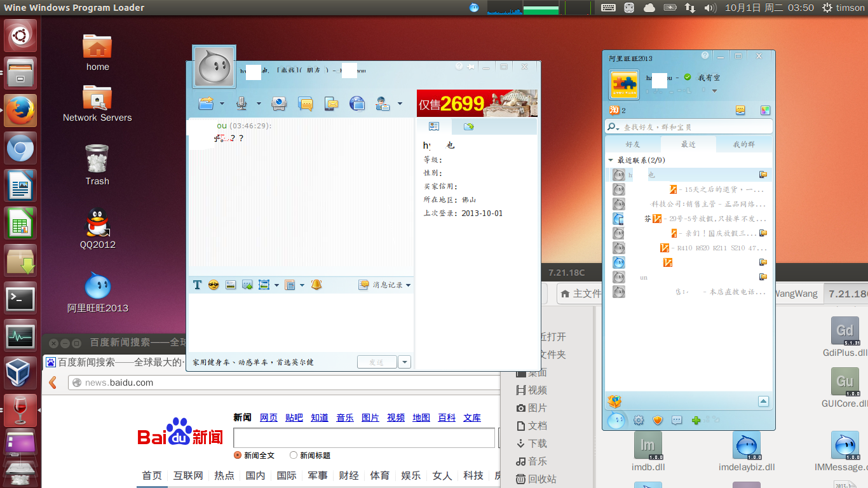Select contact with 亲们！国庆放假 status
This screenshot has width=868, height=488.
point(689,233)
